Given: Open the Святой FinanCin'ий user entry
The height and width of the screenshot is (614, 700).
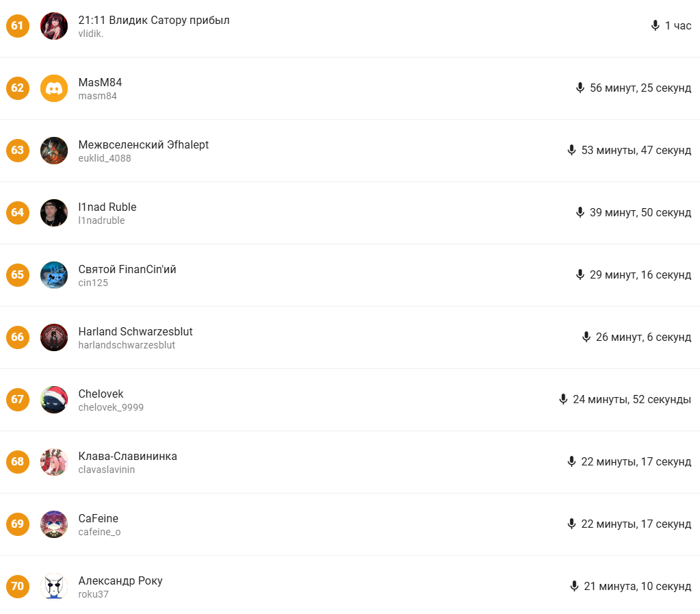Looking at the screenshot, I should pyautogui.click(x=127, y=270).
